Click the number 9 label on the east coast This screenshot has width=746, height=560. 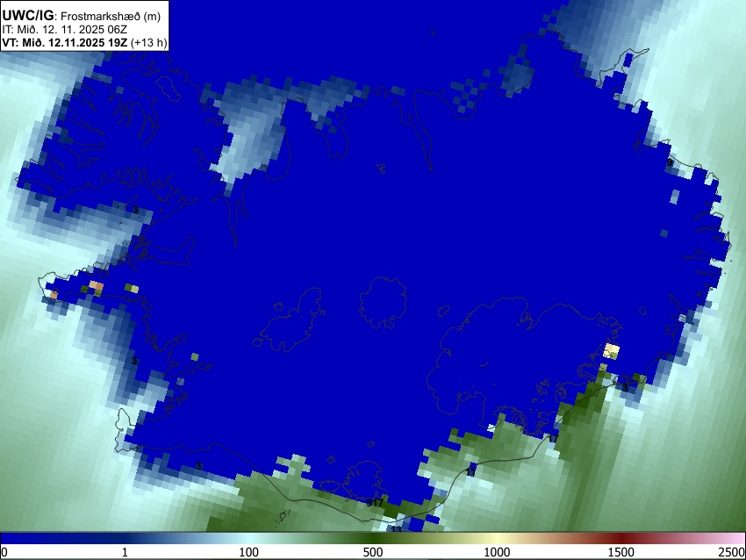(670, 162)
